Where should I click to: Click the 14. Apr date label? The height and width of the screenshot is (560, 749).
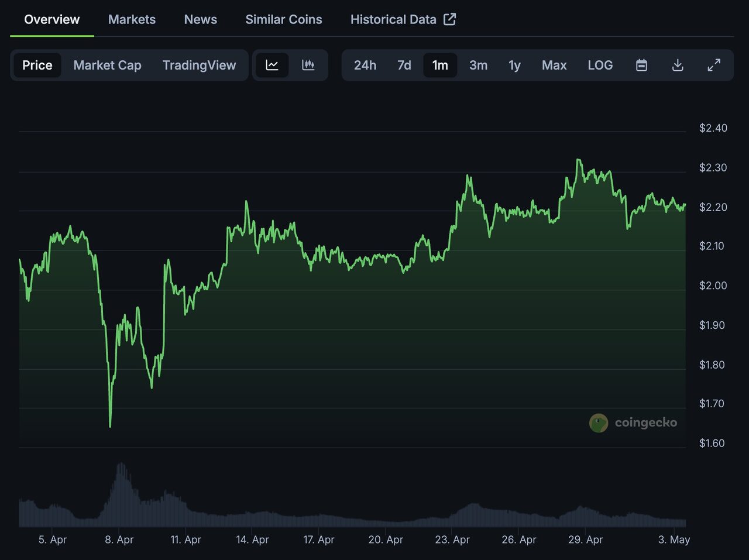tap(252, 540)
